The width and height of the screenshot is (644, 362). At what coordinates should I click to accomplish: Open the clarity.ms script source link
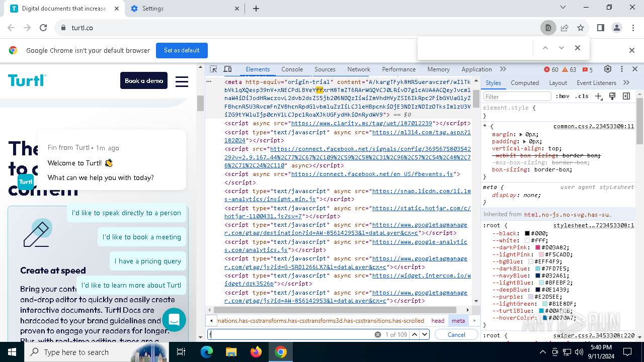(362, 123)
